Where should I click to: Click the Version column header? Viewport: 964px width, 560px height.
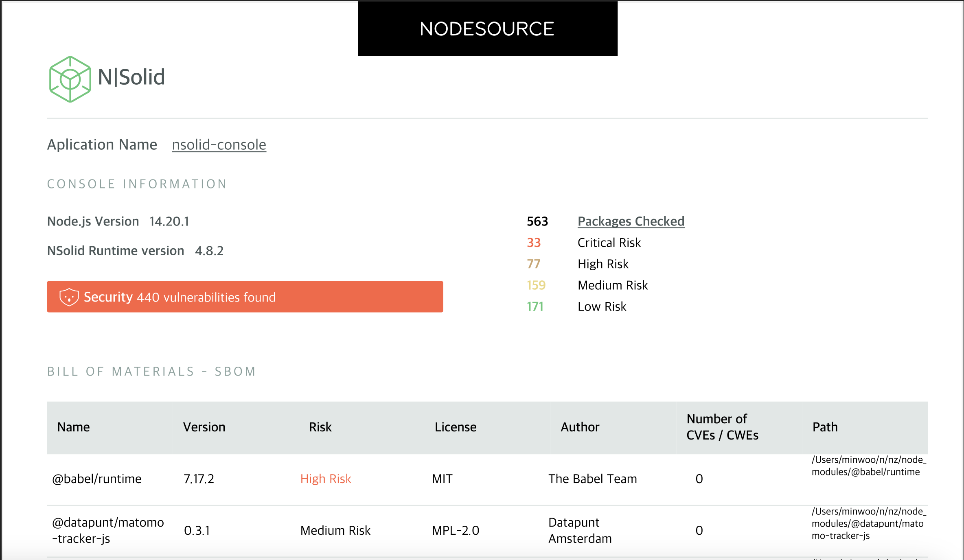(x=204, y=427)
